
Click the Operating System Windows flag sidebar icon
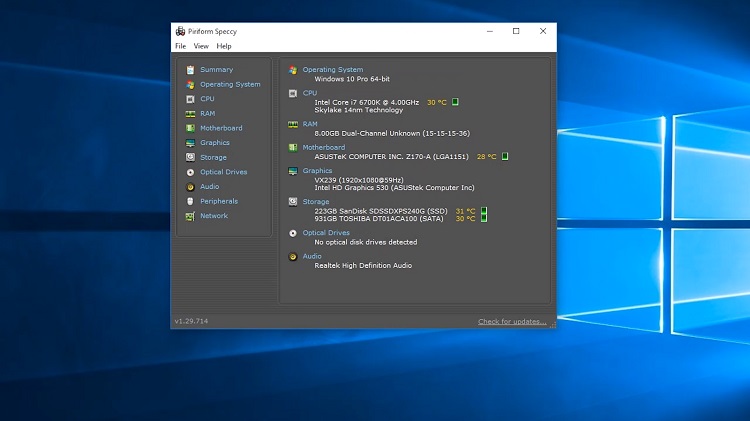(x=190, y=85)
